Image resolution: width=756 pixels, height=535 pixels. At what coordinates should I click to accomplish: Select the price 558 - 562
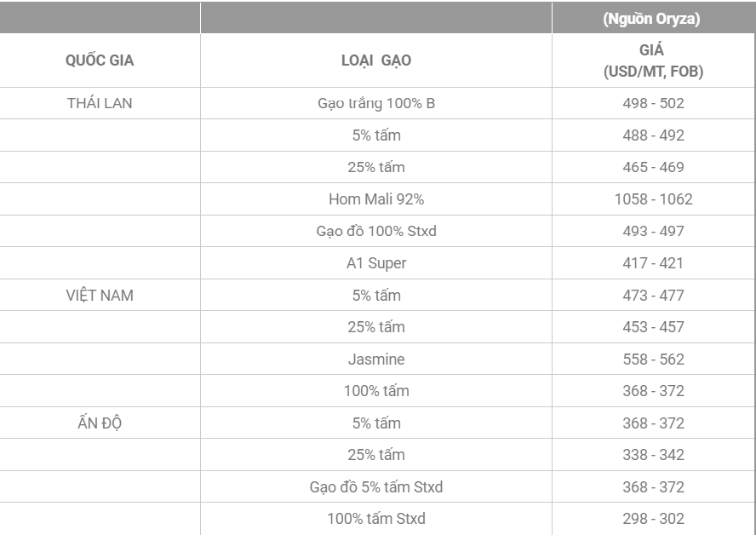(x=653, y=360)
